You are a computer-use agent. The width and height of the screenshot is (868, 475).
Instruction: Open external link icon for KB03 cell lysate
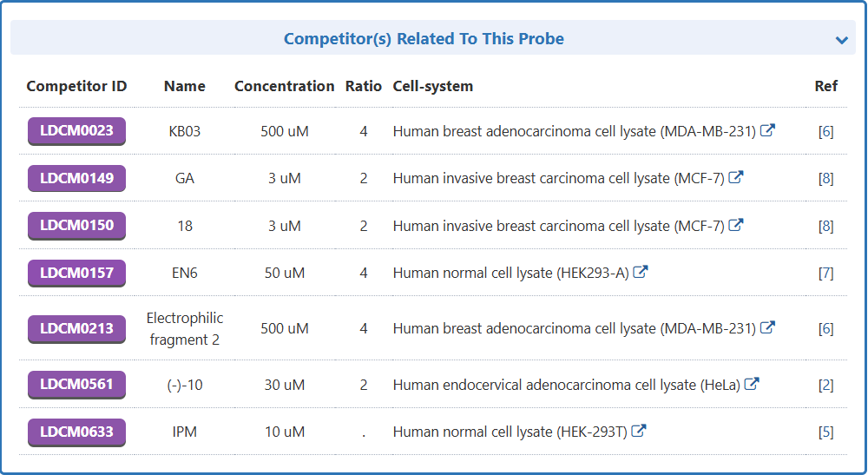click(x=767, y=131)
